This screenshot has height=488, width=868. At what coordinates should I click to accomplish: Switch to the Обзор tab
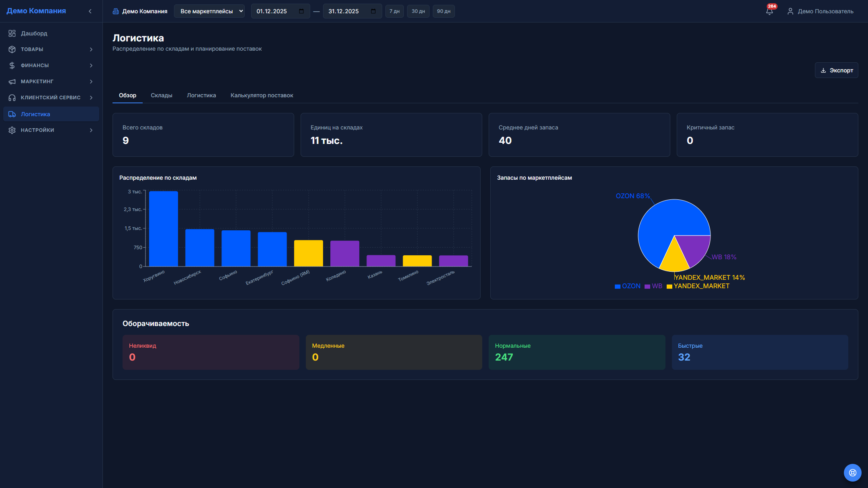click(x=127, y=95)
